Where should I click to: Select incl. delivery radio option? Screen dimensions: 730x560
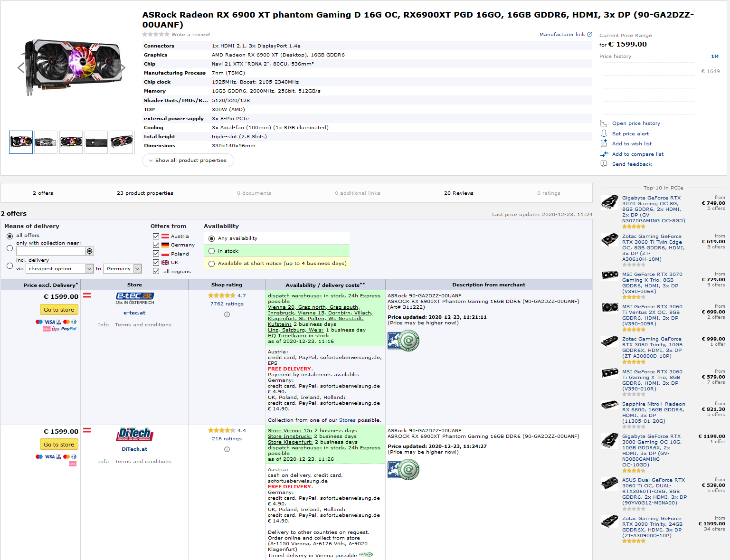9,266
